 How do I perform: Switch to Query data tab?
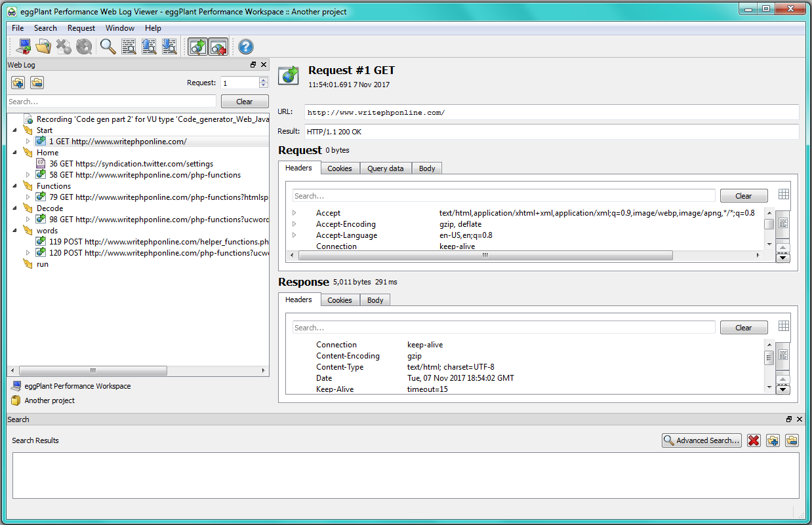click(x=385, y=168)
